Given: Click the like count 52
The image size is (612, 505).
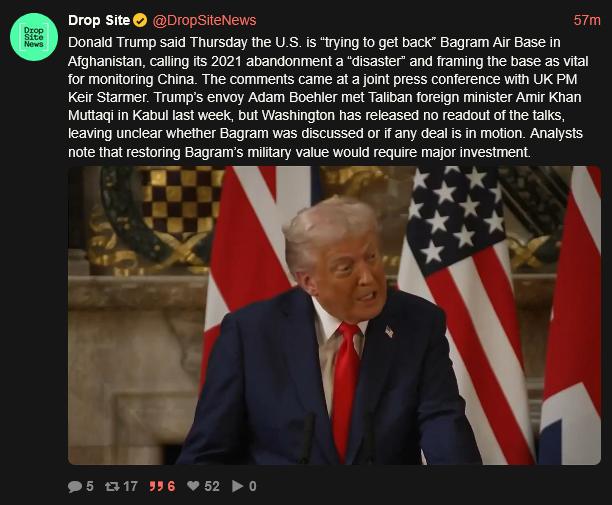Looking at the screenshot, I should (212, 486).
